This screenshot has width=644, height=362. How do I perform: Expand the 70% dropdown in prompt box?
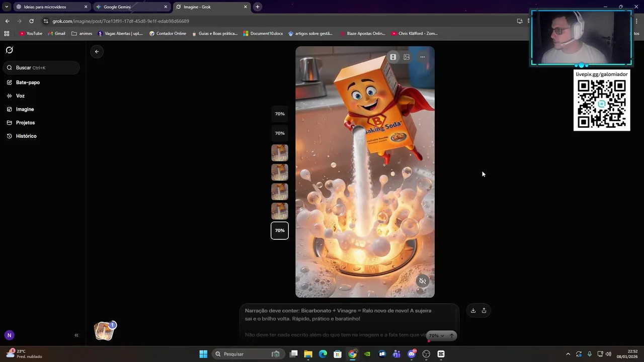click(x=436, y=336)
